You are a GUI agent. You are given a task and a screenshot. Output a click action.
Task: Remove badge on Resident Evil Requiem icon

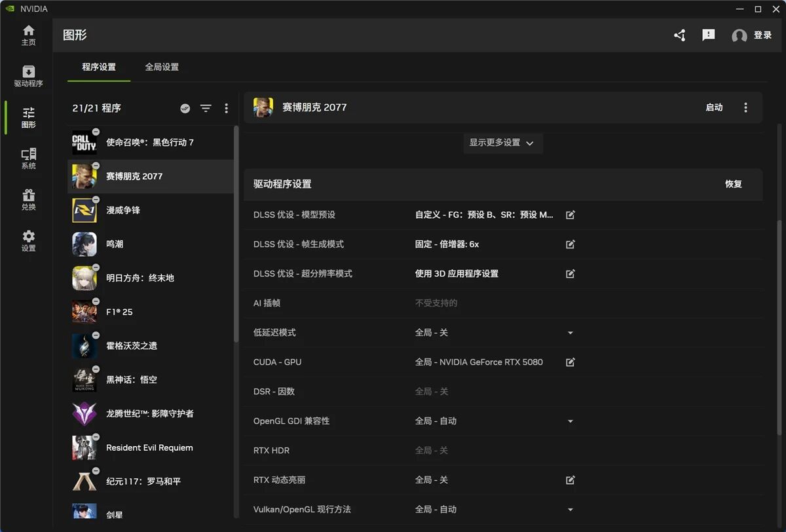[96, 437]
